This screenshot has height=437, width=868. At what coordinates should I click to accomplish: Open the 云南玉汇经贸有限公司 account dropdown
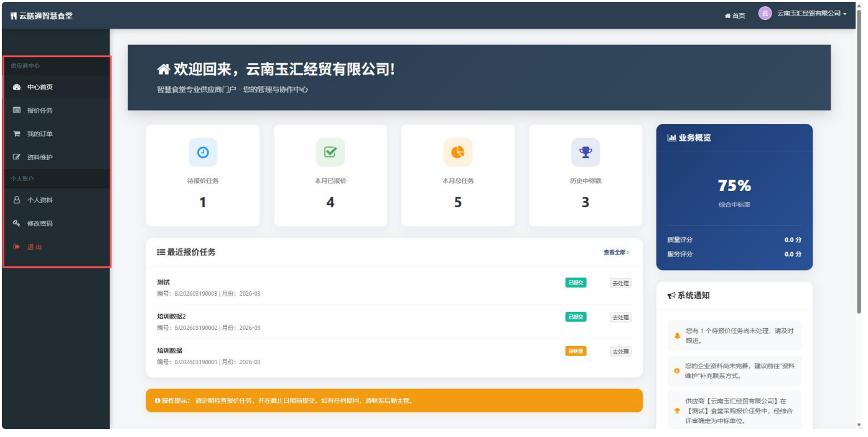click(x=811, y=14)
